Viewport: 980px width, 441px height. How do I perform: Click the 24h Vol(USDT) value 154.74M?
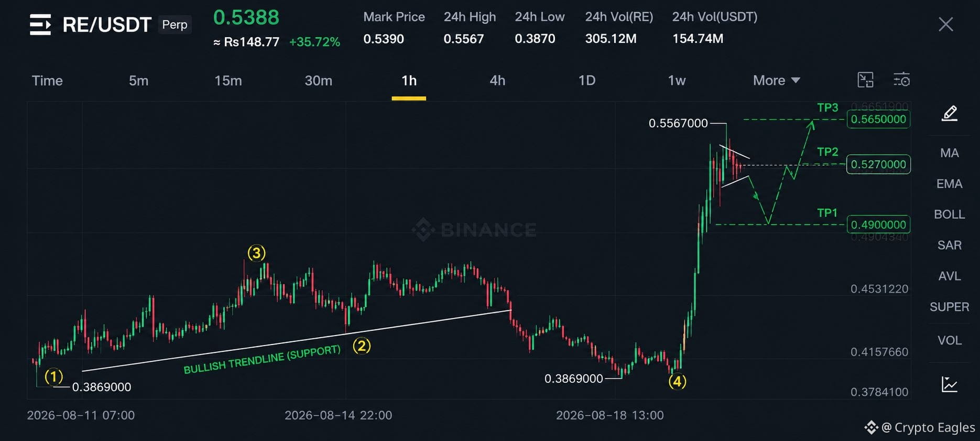click(698, 39)
